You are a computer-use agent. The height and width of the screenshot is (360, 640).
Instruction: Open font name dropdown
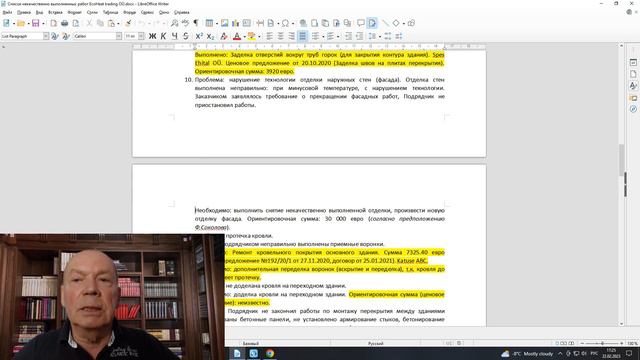[x=119, y=36]
